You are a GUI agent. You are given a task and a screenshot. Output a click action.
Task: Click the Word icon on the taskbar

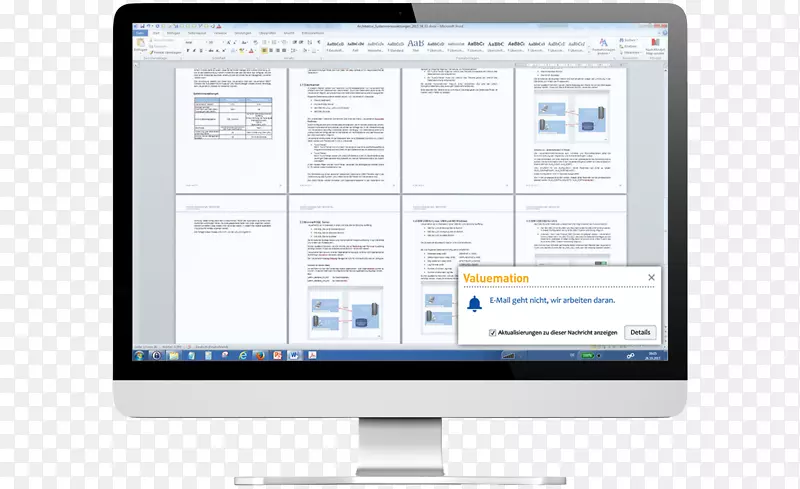[294, 355]
